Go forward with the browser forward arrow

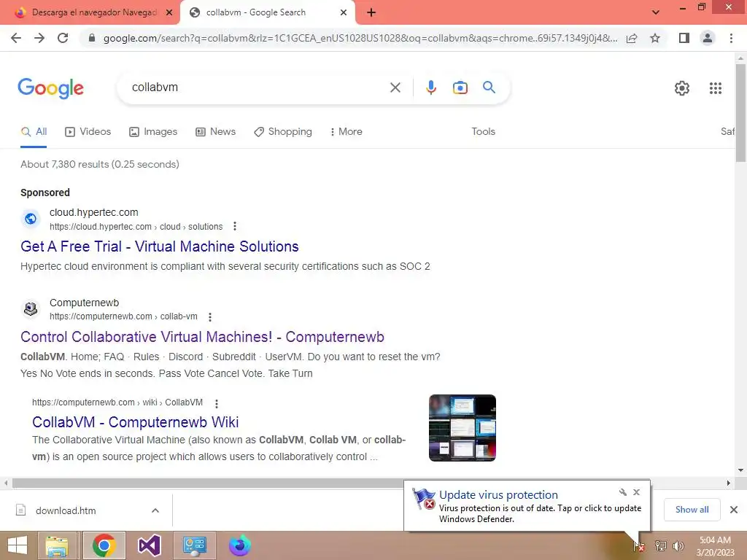click(39, 38)
